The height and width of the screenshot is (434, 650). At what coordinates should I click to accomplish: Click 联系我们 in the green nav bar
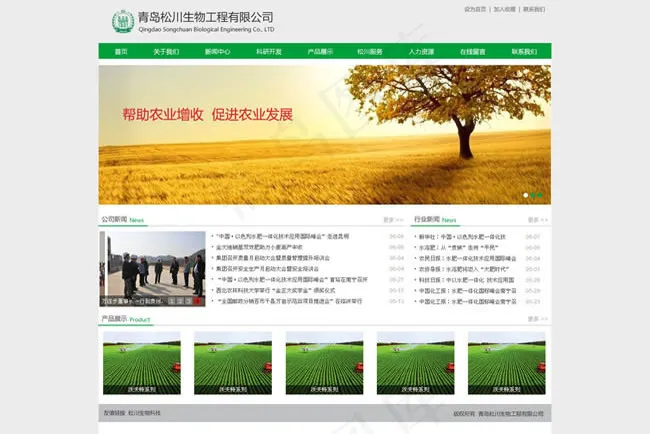click(x=524, y=51)
